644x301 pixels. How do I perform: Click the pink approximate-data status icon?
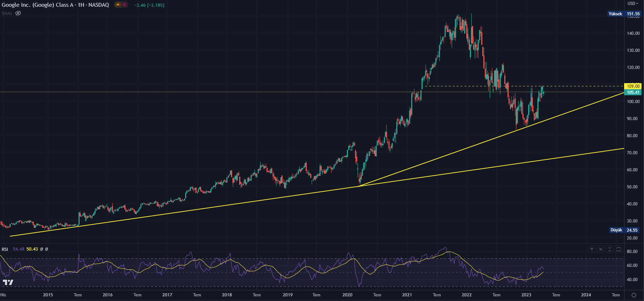click(x=124, y=5)
